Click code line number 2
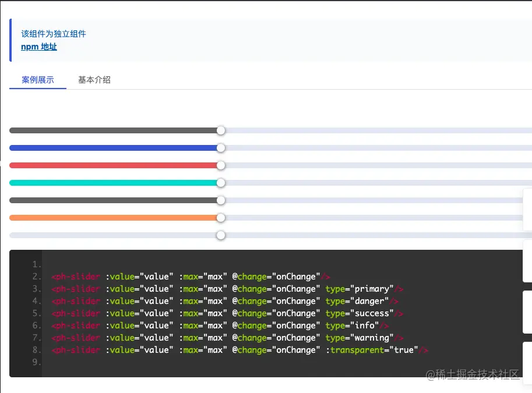The image size is (532, 393). 37,277
